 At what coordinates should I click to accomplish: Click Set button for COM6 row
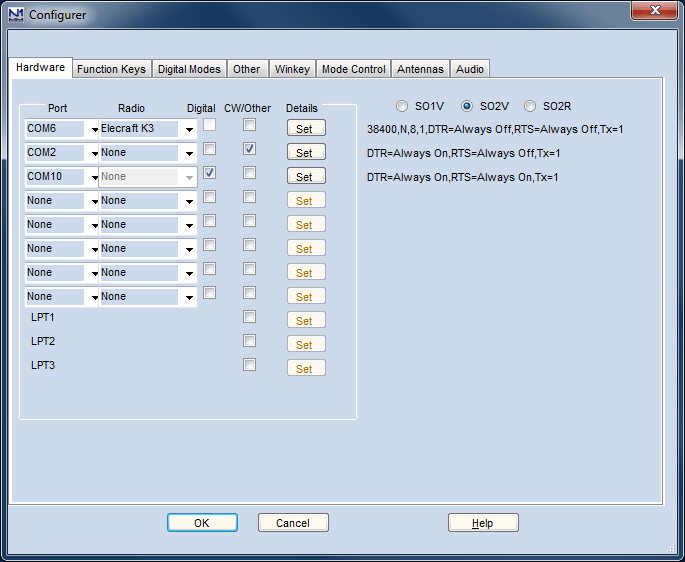306,128
